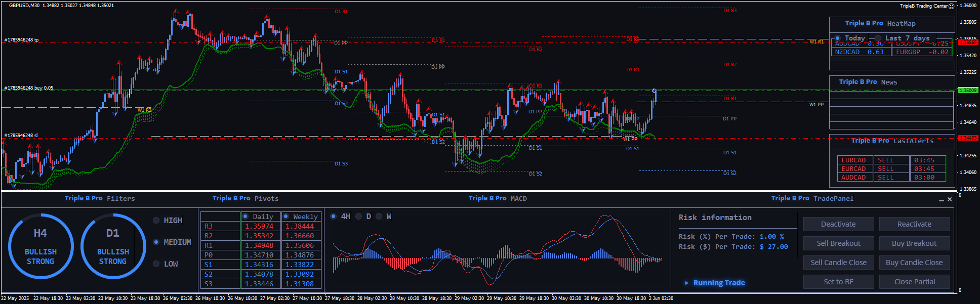The width and height of the screenshot is (980, 304).
Task: Select NZDCAD in the HeatMap
Action: click(x=847, y=52)
